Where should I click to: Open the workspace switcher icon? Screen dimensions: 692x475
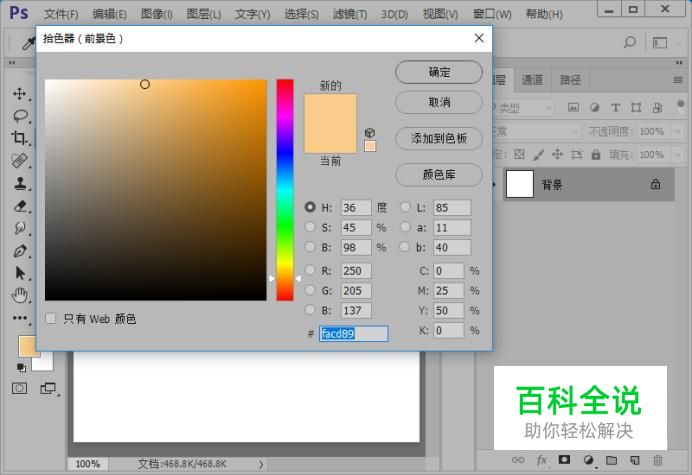pos(660,42)
